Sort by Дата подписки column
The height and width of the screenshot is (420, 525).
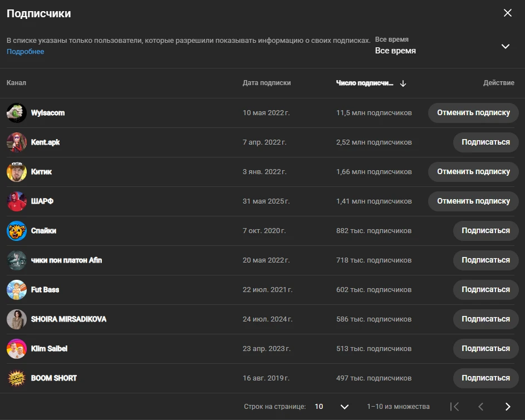pos(267,83)
